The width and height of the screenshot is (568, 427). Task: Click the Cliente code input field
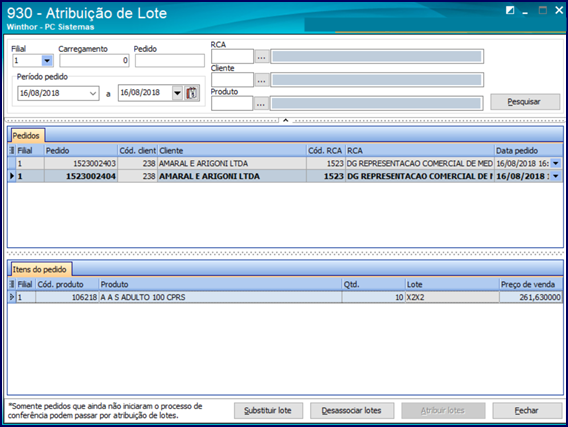pyautogui.click(x=232, y=80)
